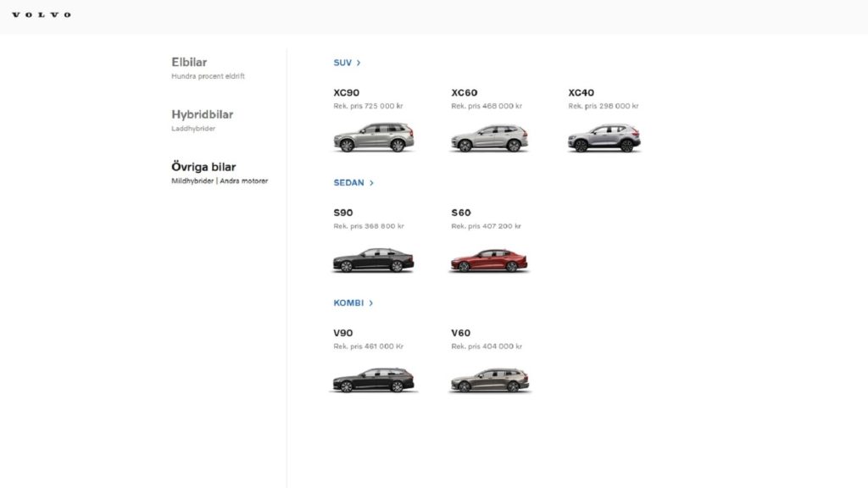Click the XC60 price 'Rek. pris 468 000 kr'
Viewport: 868px width, 488px height.
[486, 106]
